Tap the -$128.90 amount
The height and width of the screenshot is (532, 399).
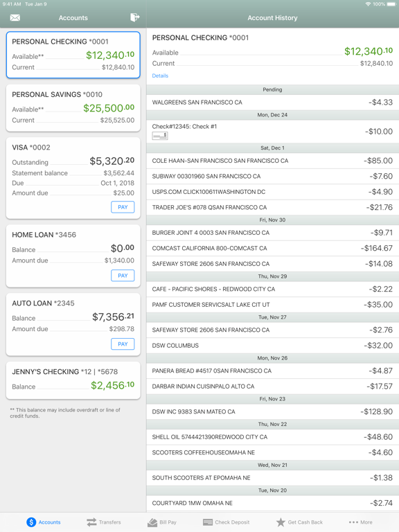click(377, 411)
